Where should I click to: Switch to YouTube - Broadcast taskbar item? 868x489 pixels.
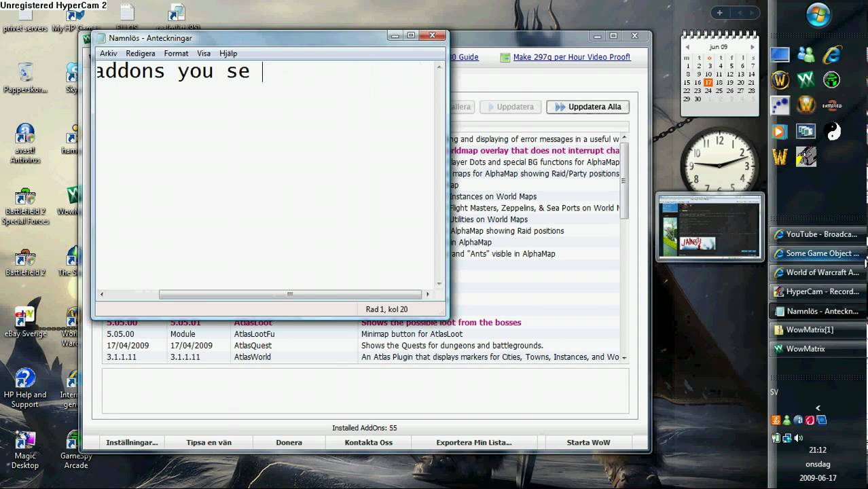817,234
